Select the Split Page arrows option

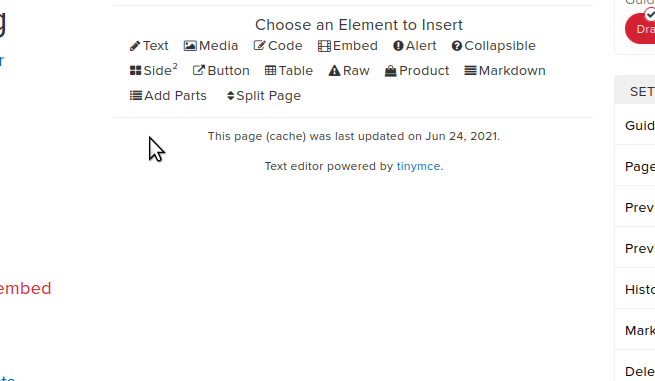point(264,96)
